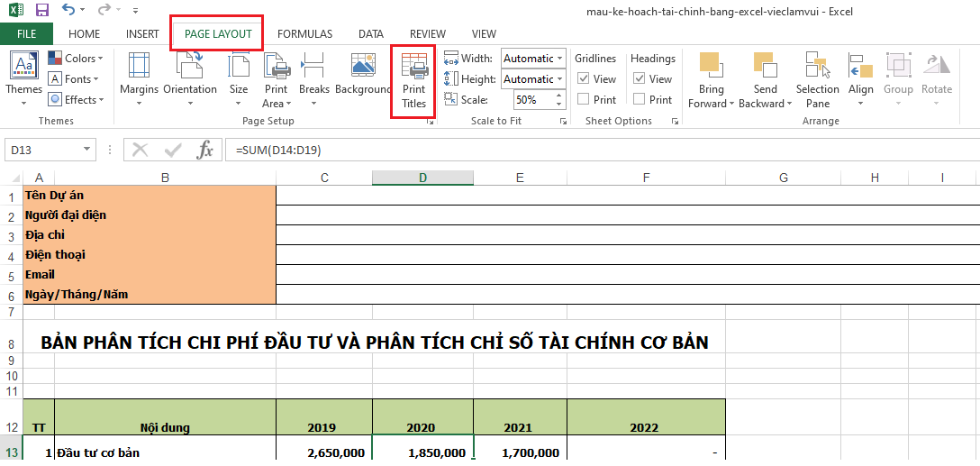Click the Save icon in the quick access toolbar
The image size is (980, 466).
(x=41, y=11)
